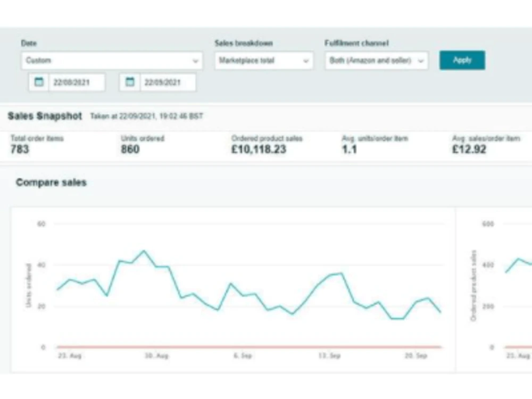Click the start date field 22/08/2021
The width and height of the screenshot is (532, 399).
(77, 82)
